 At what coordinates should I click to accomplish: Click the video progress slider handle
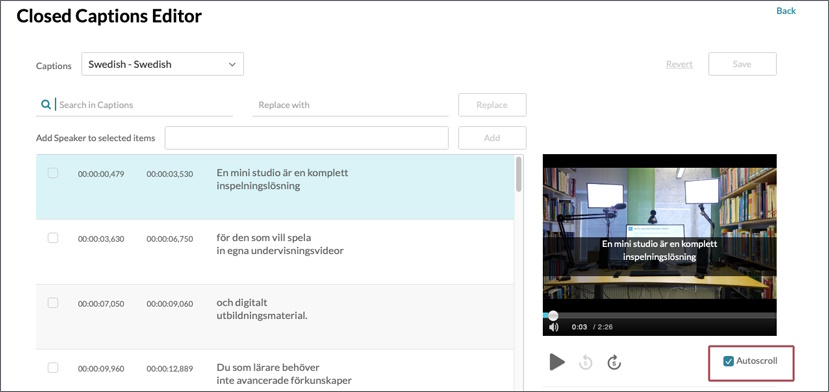tap(553, 315)
